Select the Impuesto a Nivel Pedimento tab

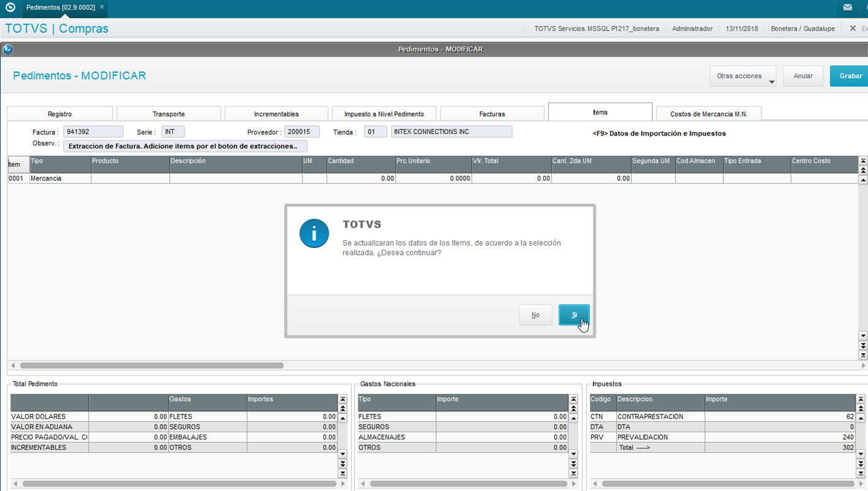384,114
